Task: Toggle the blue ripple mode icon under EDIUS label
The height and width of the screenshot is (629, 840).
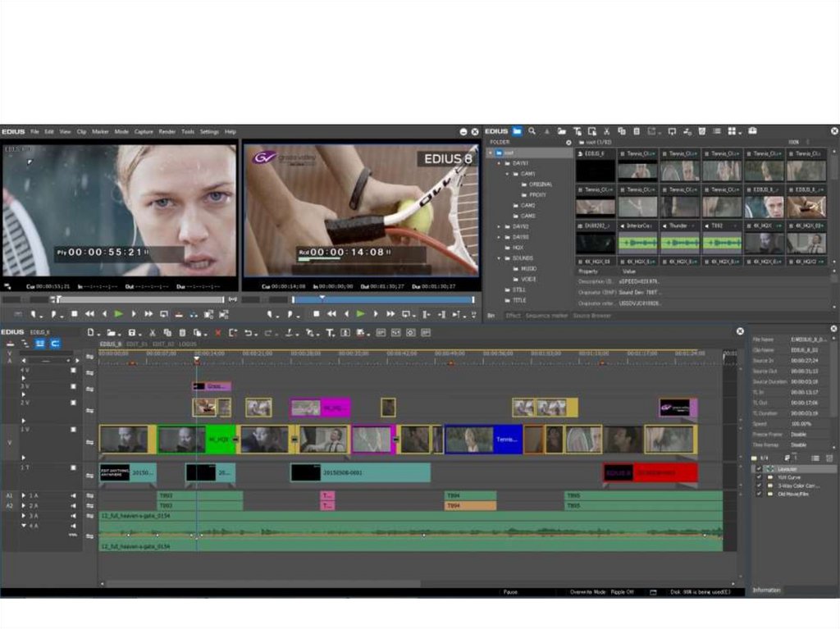Action: click(40, 344)
